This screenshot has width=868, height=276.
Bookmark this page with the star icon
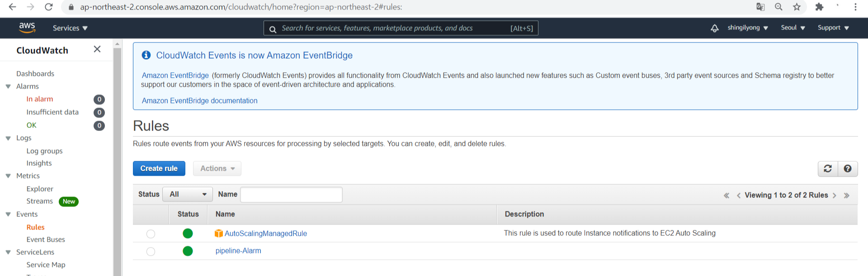[x=797, y=7]
